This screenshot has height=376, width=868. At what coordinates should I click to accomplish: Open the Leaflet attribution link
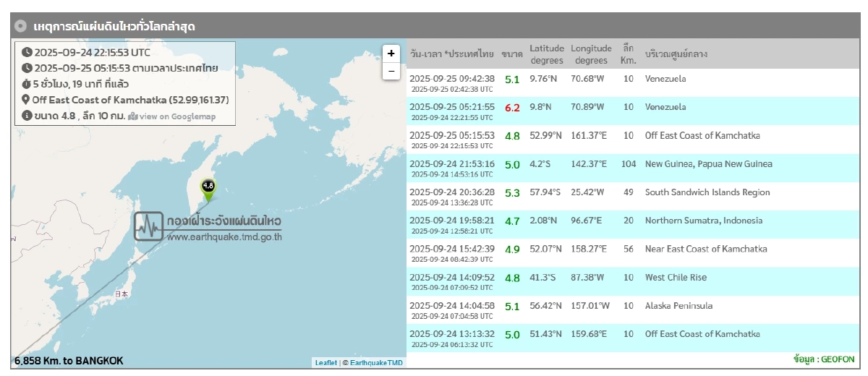pos(325,363)
